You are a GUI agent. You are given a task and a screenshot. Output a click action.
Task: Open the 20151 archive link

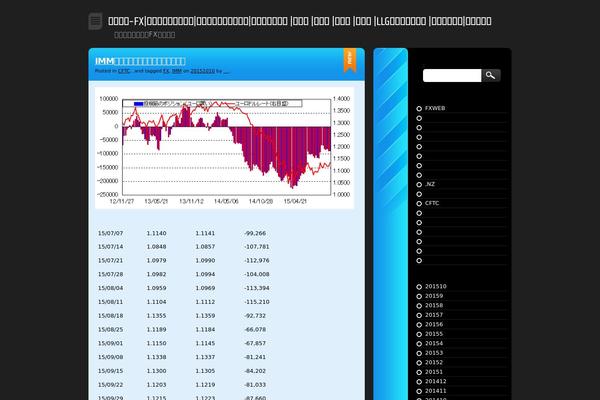coord(434,372)
